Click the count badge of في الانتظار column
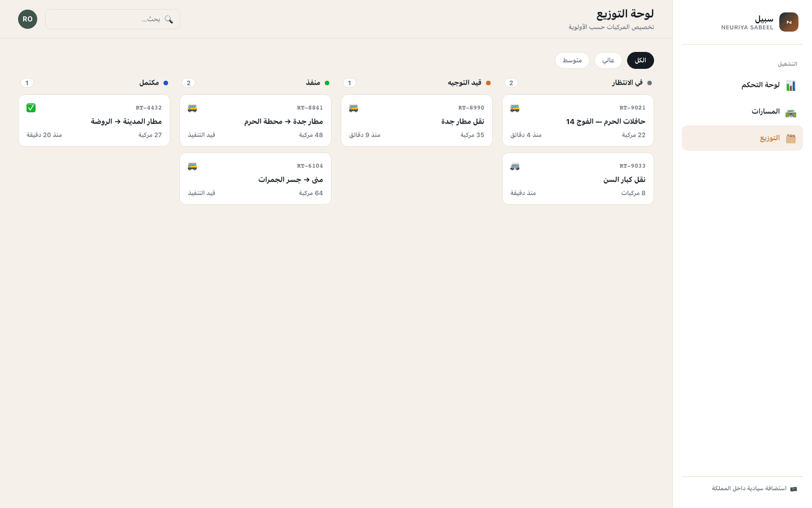812x508 pixels. pyautogui.click(x=511, y=83)
